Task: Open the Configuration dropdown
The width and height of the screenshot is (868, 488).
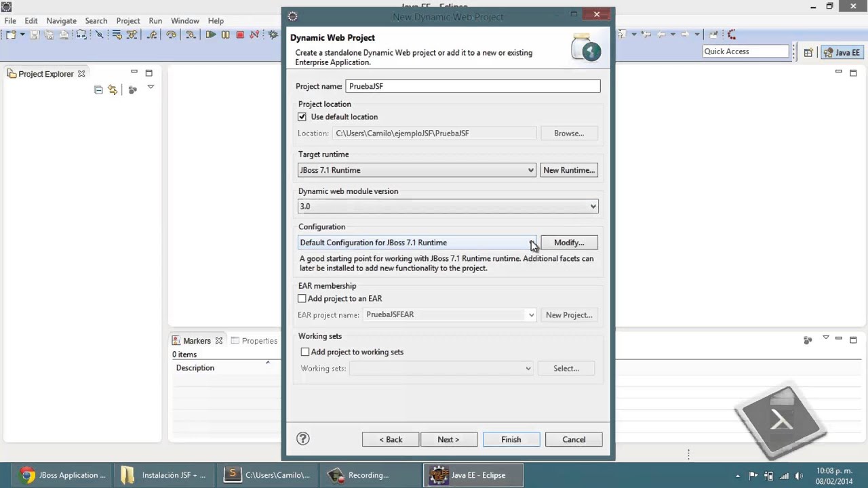Action: pyautogui.click(x=530, y=243)
